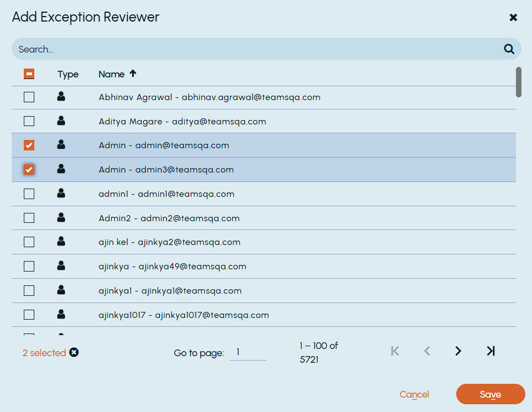Select row ajinkya - ajinkya49@teamsqa.com
Viewport: 532px width, 412px height.
tap(264, 267)
